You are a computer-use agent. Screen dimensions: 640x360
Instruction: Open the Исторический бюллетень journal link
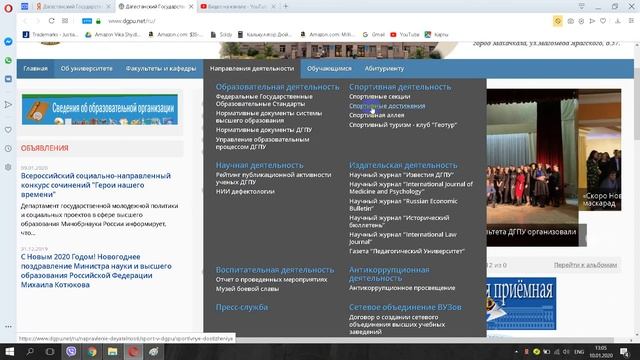point(399,221)
